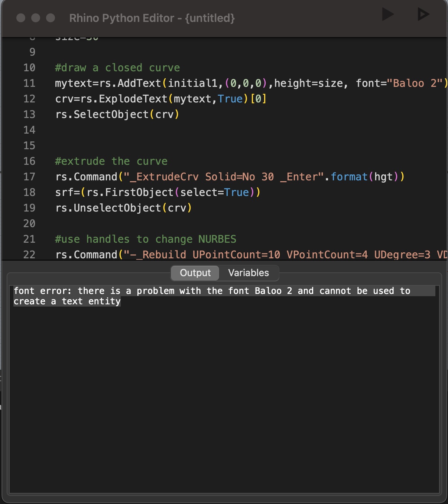This screenshot has width=448, height=504.
Task: Select the Output tab
Action: tap(194, 273)
